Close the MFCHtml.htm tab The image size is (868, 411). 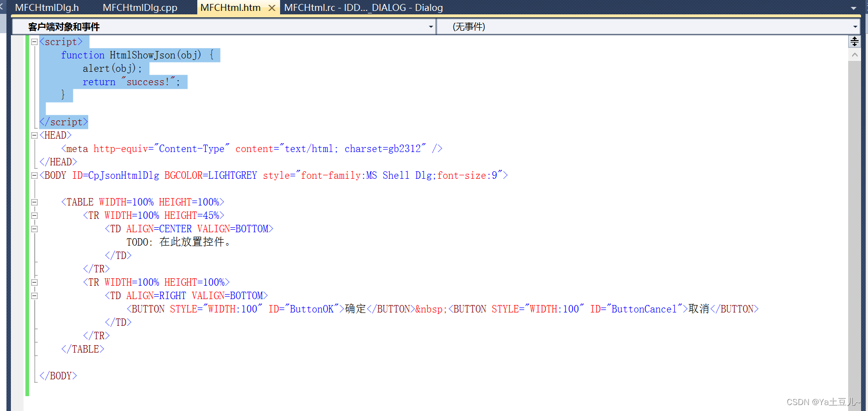[x=272, y=8]
